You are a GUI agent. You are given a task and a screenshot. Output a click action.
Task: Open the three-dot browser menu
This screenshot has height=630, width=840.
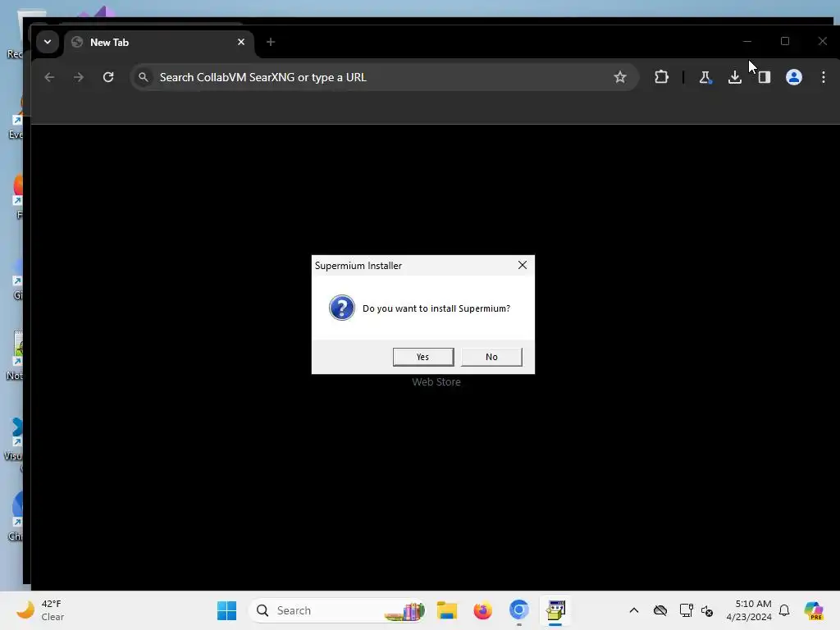tap(824, 77)
